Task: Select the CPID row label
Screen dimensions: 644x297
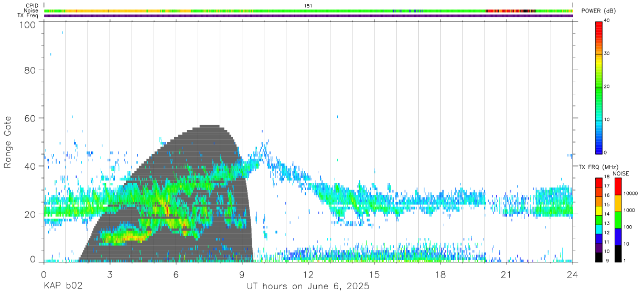Action: tap(31, 5)
